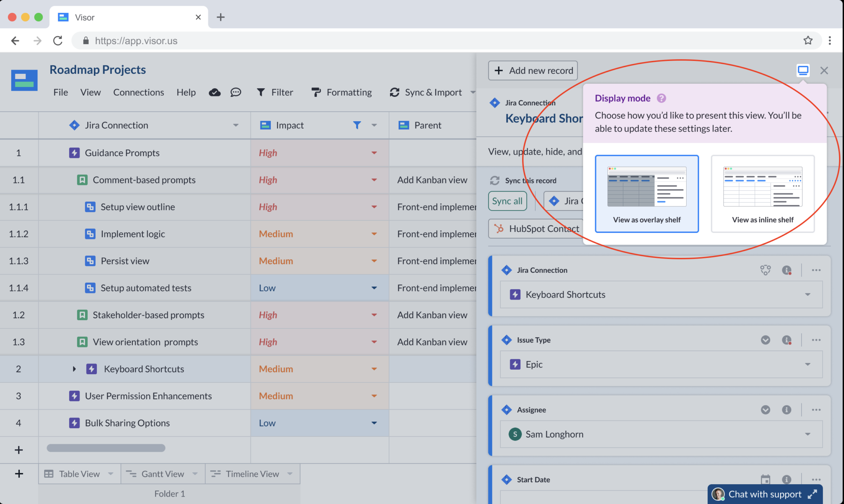Open Impact dropdown for Bulk Sharing Options

click(x=374, y=423)
